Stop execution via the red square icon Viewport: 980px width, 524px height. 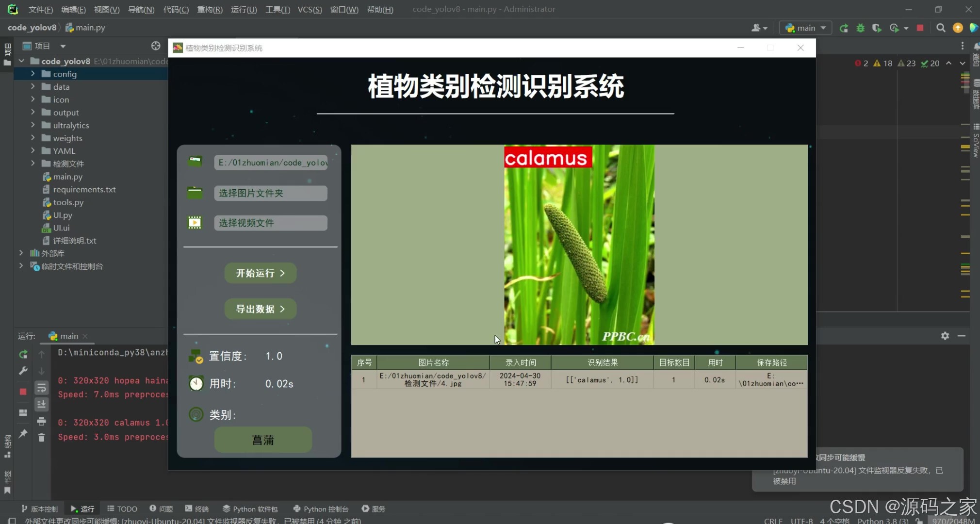click(x=920, y=28)
